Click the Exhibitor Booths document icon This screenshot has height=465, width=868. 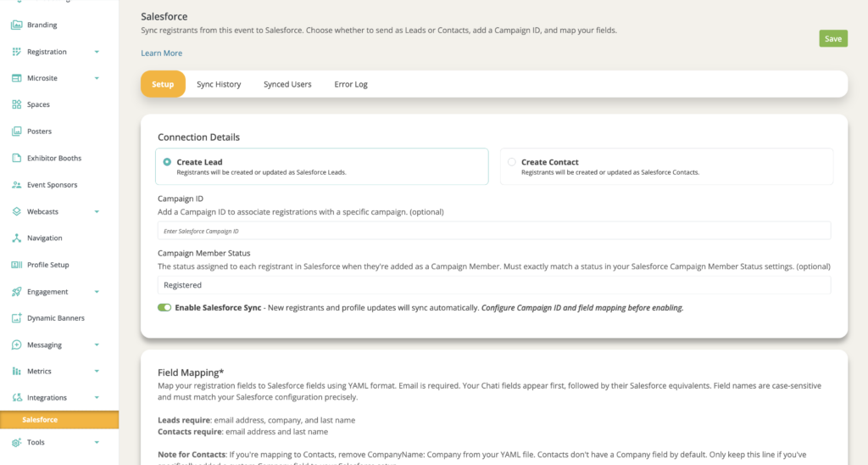click(x=17, y=158)
